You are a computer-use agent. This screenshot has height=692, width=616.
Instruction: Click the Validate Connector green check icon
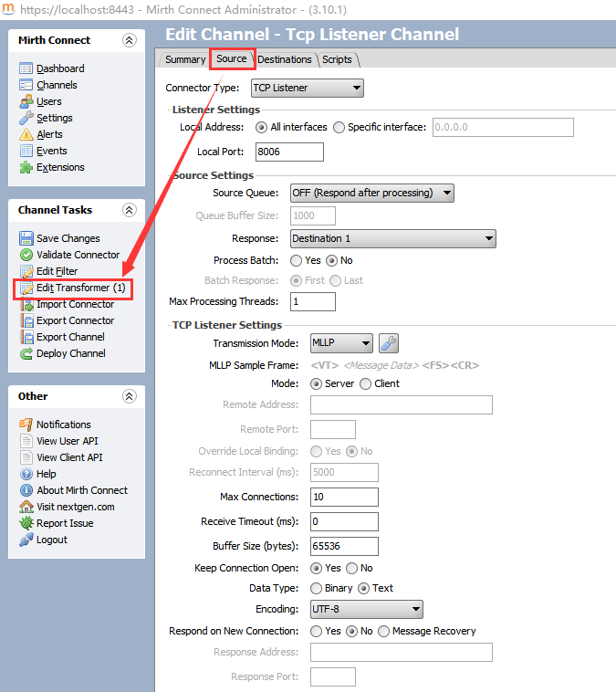26,255
